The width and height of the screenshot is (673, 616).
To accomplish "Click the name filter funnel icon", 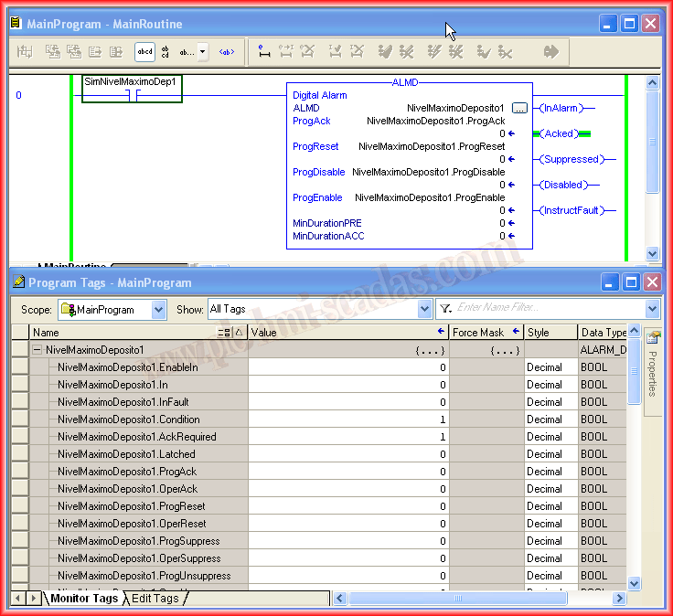I will (445, 309).
